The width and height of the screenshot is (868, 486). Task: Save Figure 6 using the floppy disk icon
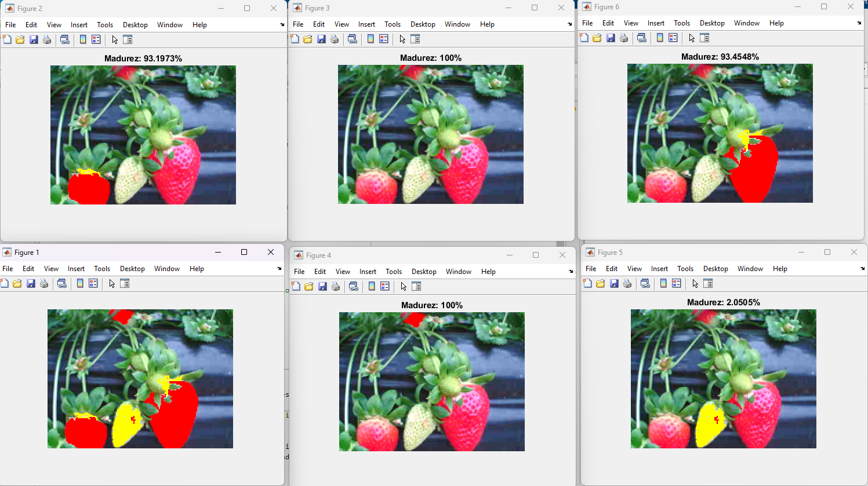[610, 37]
